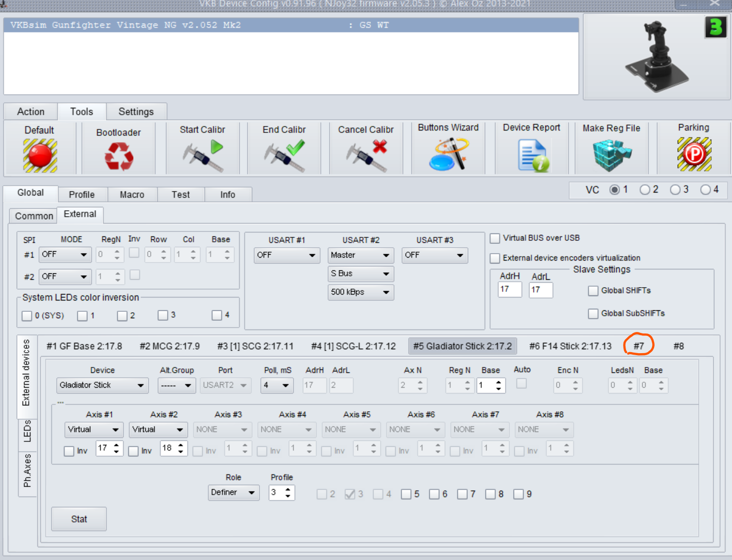Click the Default red button icon

point(40,156)
